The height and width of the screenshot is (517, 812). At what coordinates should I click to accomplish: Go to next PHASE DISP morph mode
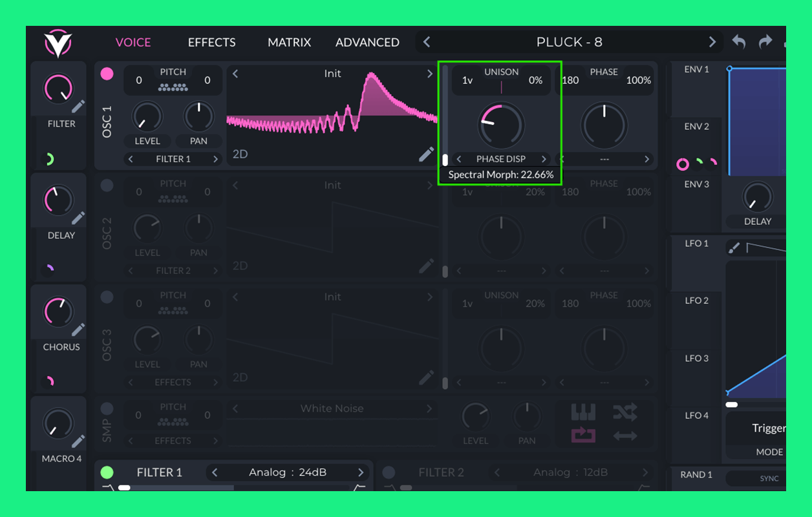544,159
